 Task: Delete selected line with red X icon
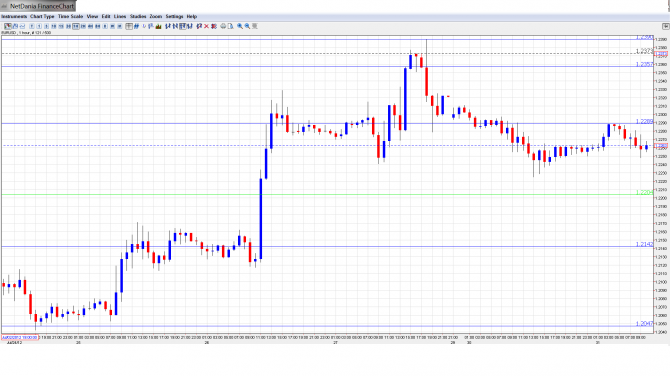(x=206, y=26)
